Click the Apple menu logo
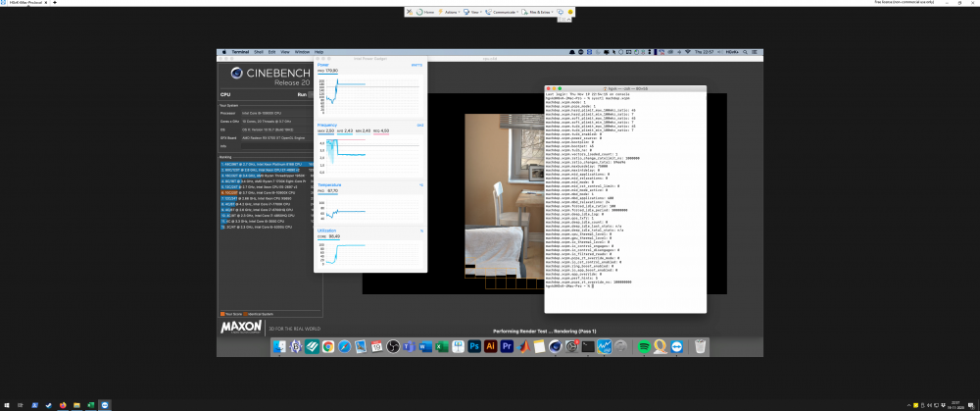The image size is (980, 411). [x=224, y=52]
